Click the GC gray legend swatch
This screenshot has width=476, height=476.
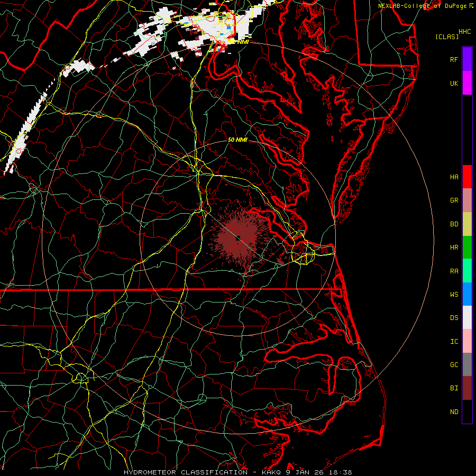[x=467, y=364]
